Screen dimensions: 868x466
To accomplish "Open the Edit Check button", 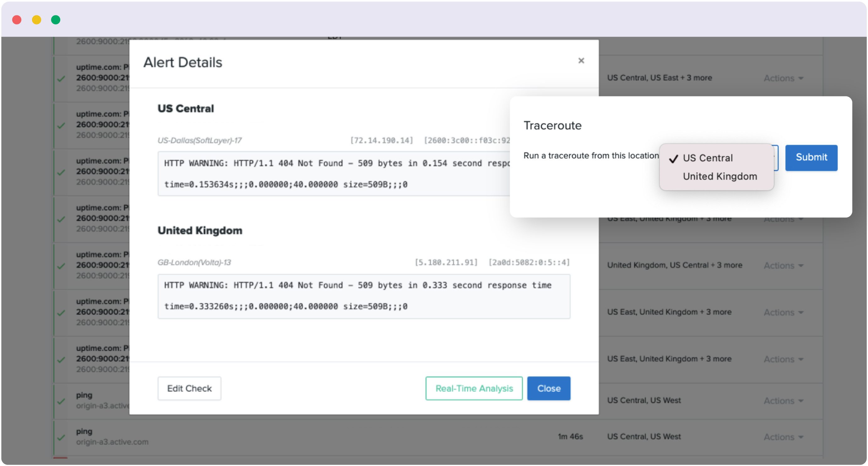I will point(189,388).
